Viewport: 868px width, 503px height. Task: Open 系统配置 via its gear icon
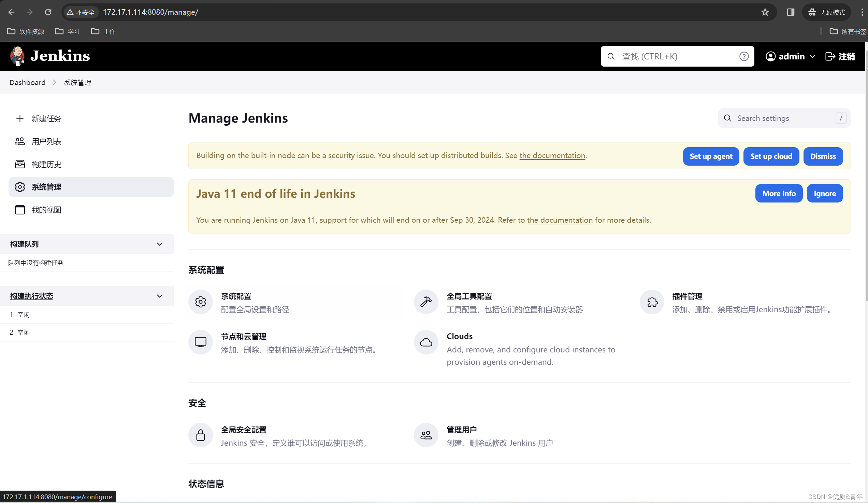pyautogui.click(x=201, y=302)
